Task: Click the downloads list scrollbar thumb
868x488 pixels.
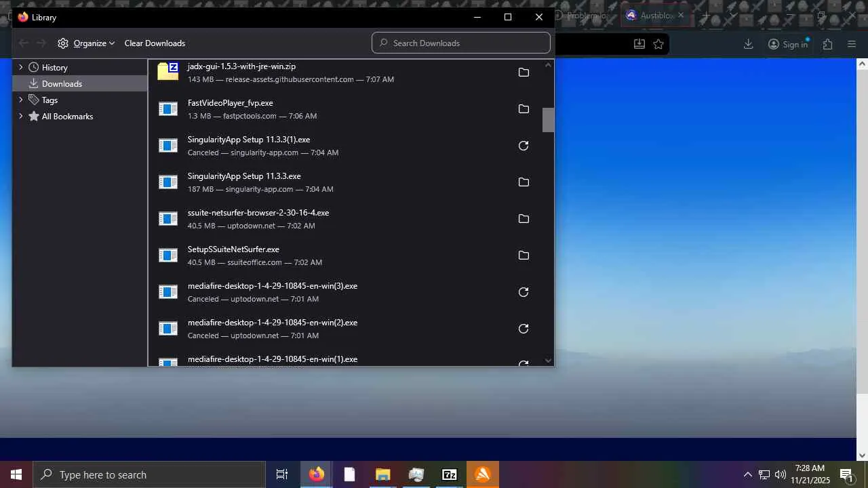Action: pos(548,120)
